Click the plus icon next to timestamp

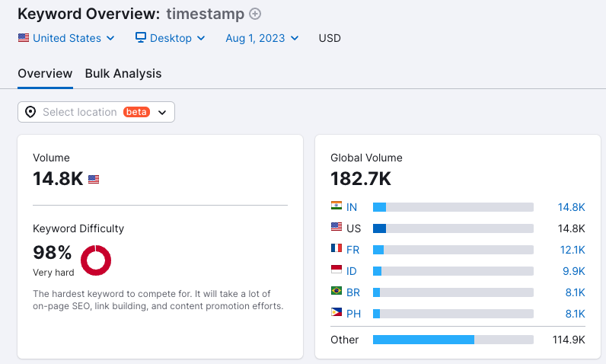click(x=255, y=14)
